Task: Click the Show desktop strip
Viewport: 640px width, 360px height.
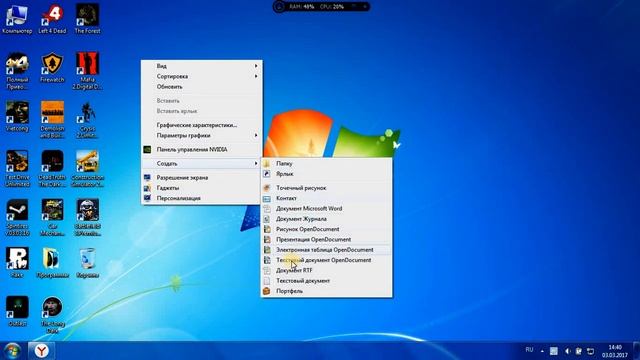Action: tap(636, 351)
